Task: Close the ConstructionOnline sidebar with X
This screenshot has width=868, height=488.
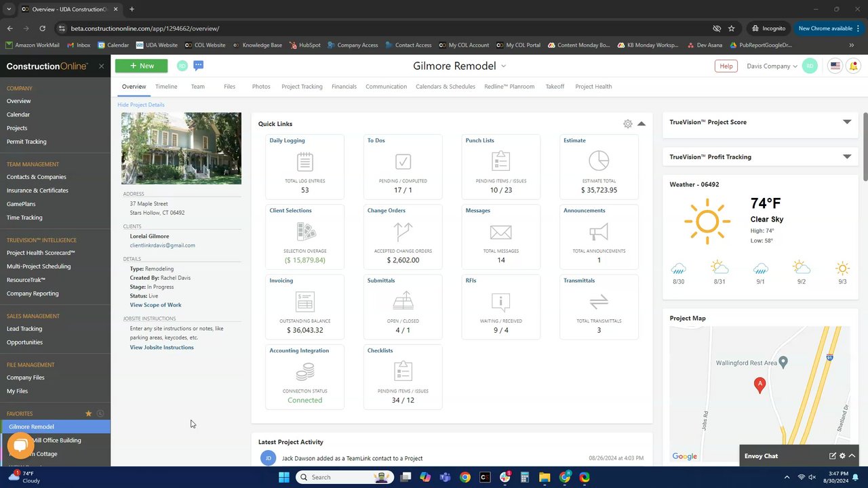Action: [101, 66]
